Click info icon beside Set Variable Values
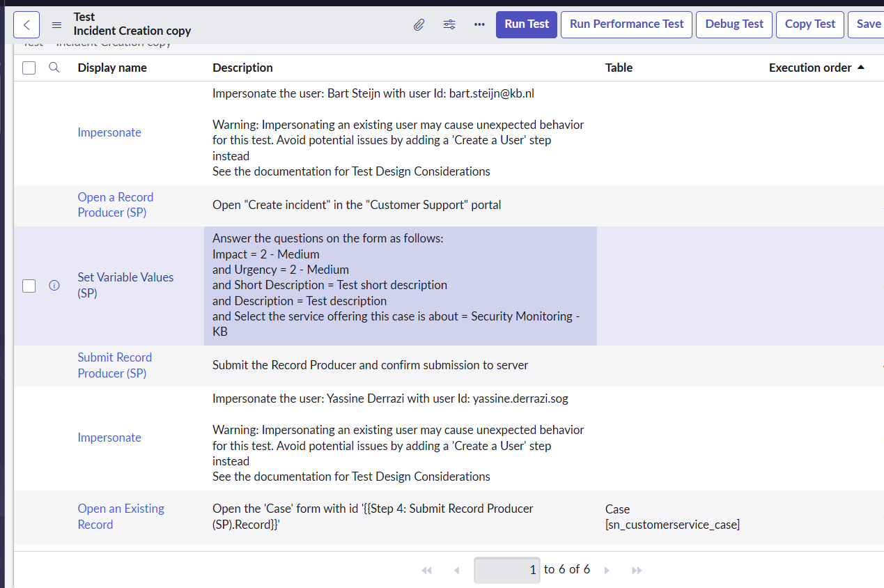 click(x=54, y=286)
